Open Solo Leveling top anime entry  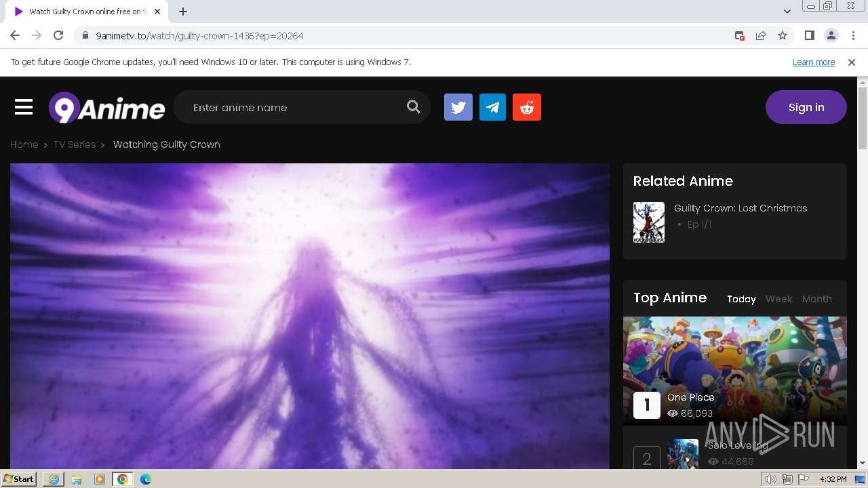(738, 445)
